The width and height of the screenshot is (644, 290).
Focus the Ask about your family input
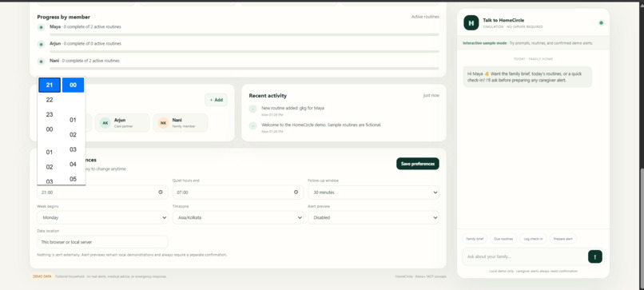[x=525, y=256]
